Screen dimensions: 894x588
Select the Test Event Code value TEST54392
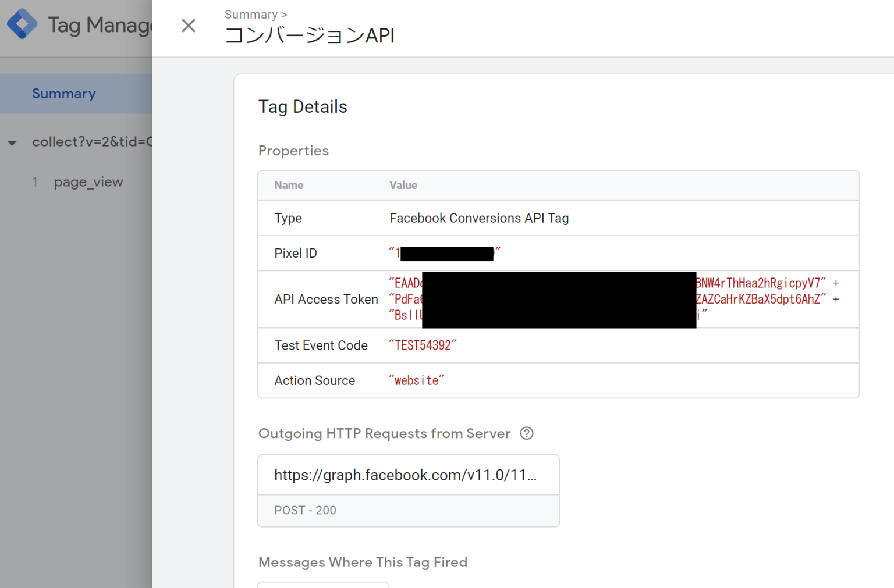click(x=423, y=345)
